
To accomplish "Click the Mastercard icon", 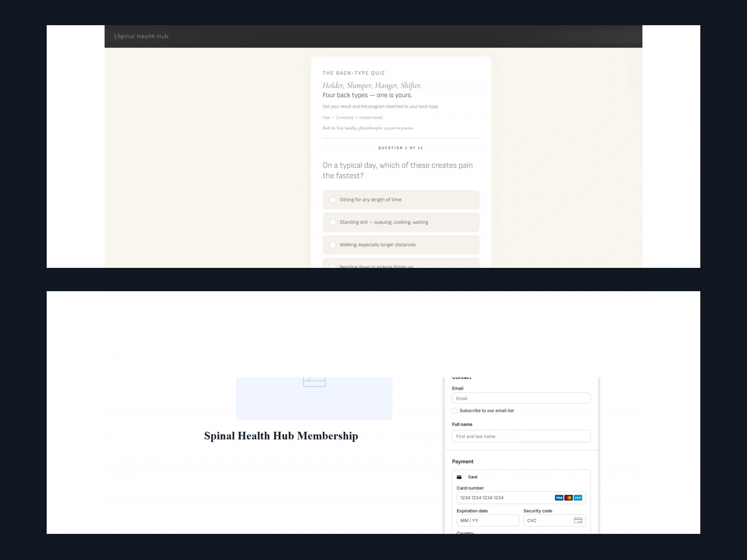I will coord(569,498).
